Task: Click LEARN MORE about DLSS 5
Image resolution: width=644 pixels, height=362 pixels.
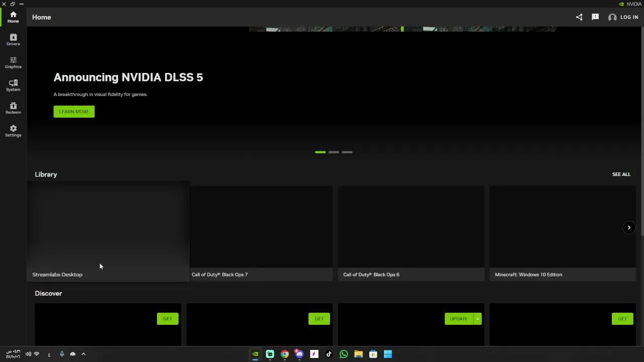Action: pos(74,112)
